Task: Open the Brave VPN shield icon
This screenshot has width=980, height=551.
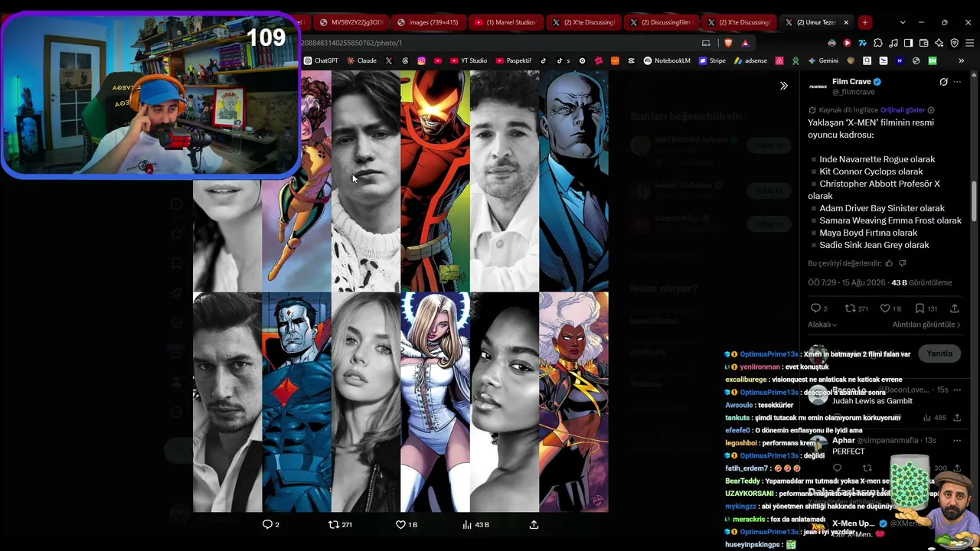Action: tap(954, 43)
